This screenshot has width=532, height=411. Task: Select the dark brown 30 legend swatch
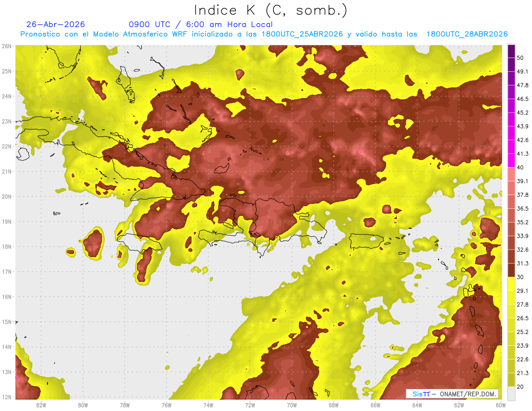511,270
